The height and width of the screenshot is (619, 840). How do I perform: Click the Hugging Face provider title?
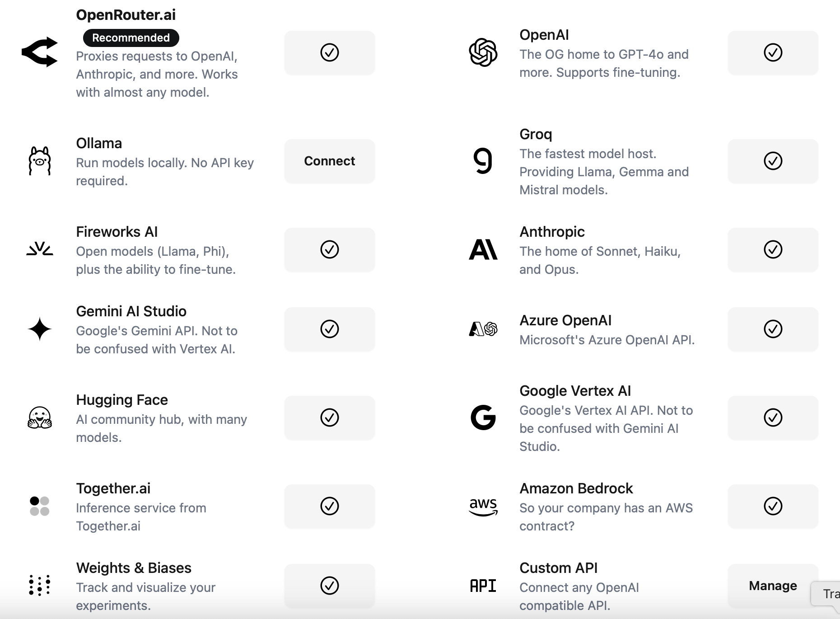tap(122, 400)
